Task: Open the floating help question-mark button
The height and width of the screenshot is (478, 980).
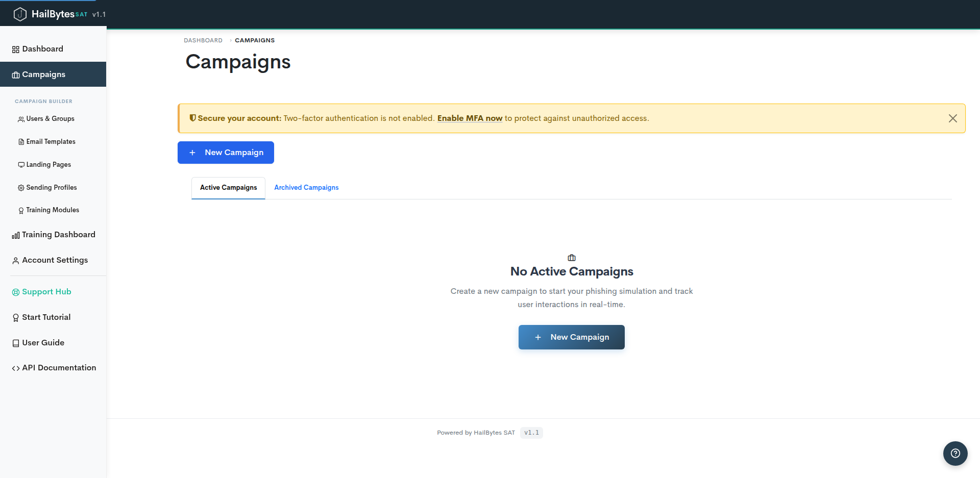Action: click(955, 454)
